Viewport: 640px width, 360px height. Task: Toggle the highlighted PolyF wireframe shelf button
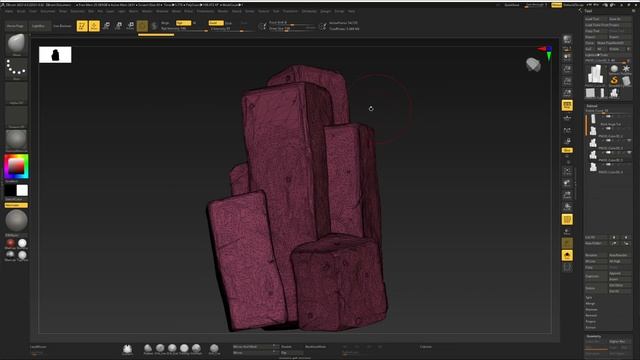[x=567, y=220]
